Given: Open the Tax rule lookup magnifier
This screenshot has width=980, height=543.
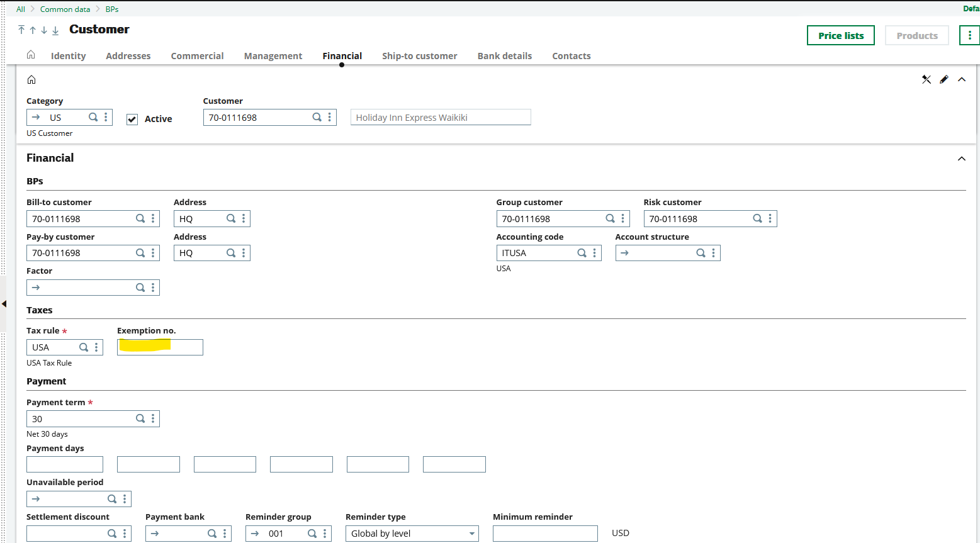Looking at the screenshot, I should pyautogui.click(x=84, y=347).
